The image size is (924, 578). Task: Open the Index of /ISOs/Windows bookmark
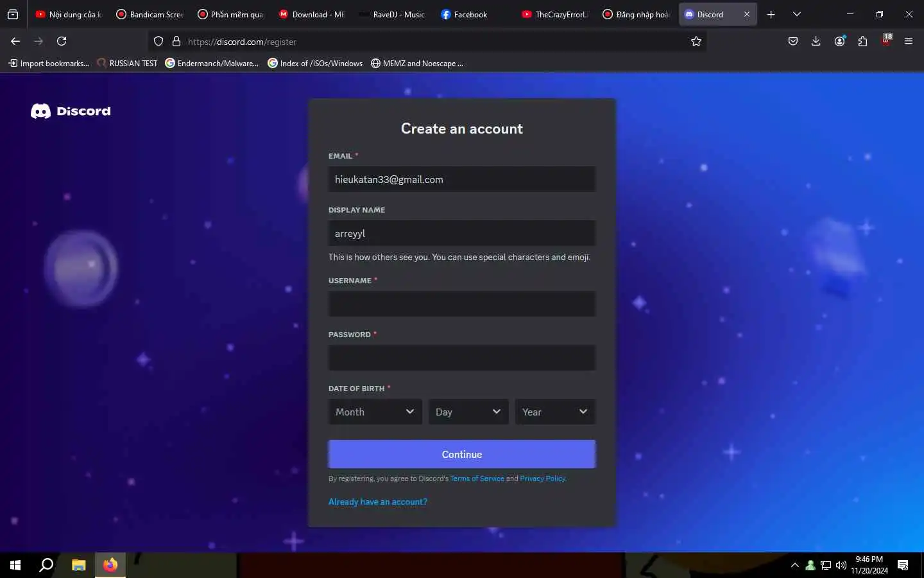pos(315,63)
